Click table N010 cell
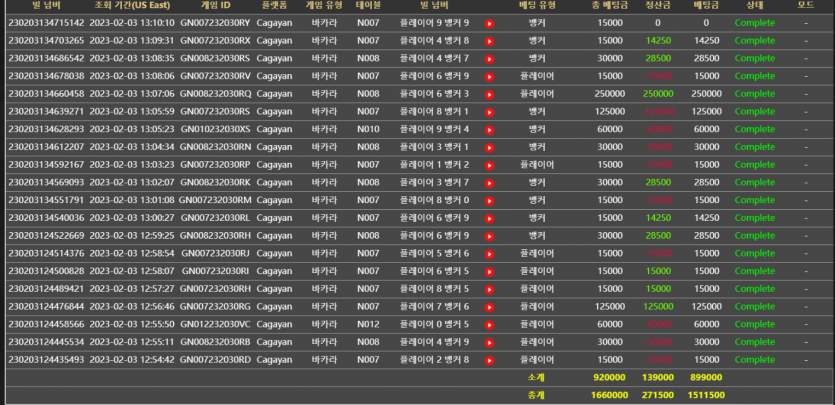Image resolution: width=835 pixels, height=405 pixels. (x=368, y=129)
